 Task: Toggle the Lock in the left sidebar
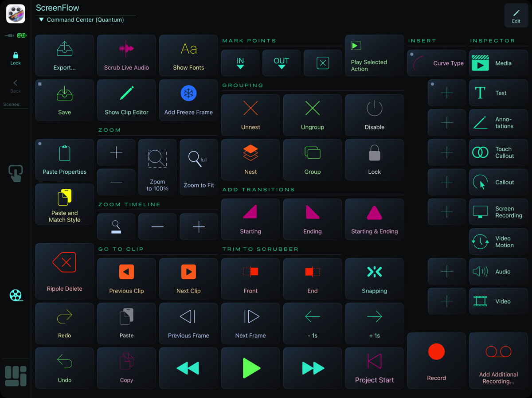(x=16, y=58)
